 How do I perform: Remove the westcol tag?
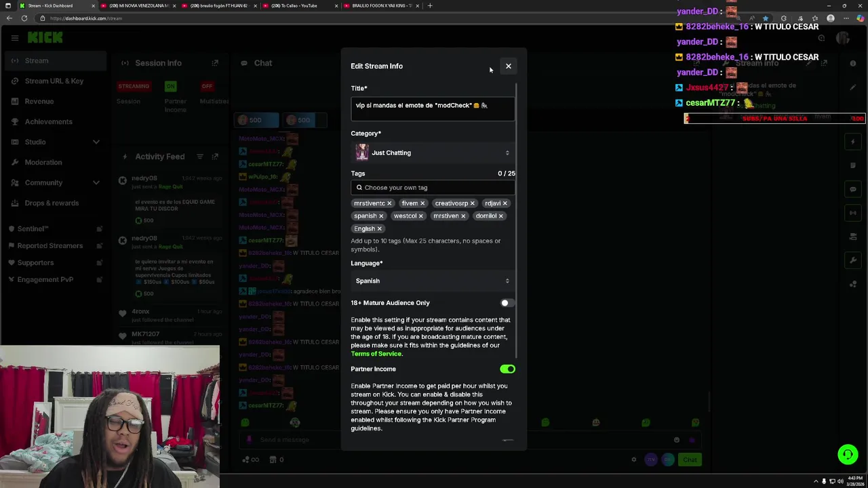(x=421, y=216)
